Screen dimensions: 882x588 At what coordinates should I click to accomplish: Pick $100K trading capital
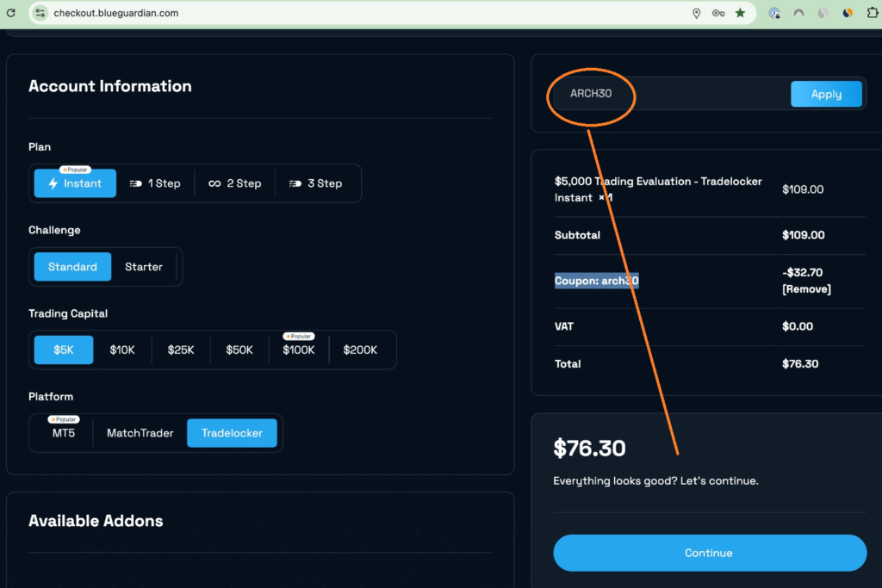(x=298, y=350)
